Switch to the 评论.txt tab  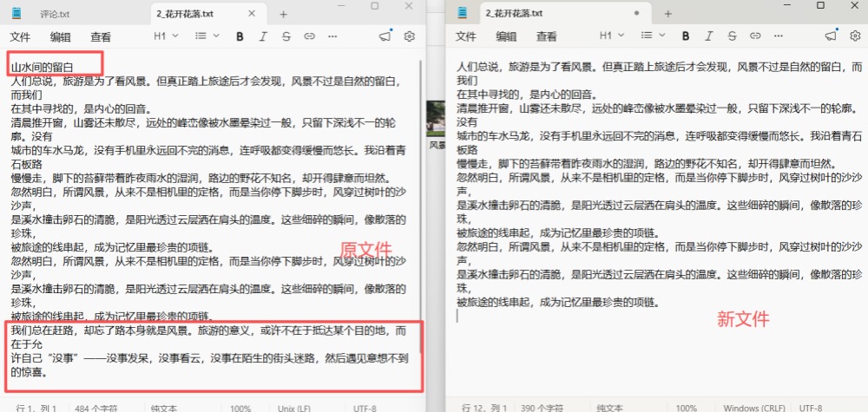coord(56,15)
